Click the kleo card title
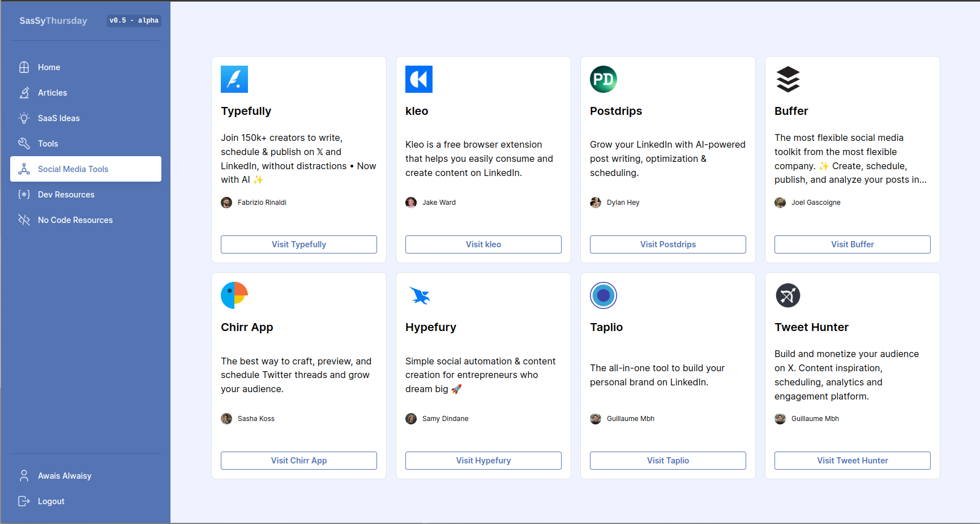Viewport: 980px width, 524px height. (x=417, y=111)
